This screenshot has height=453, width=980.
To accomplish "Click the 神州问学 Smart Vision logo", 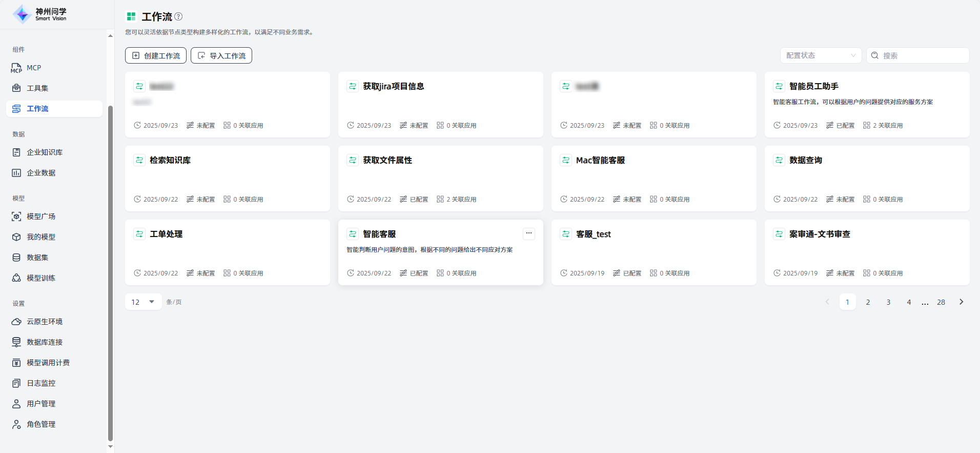I will 40,14.
